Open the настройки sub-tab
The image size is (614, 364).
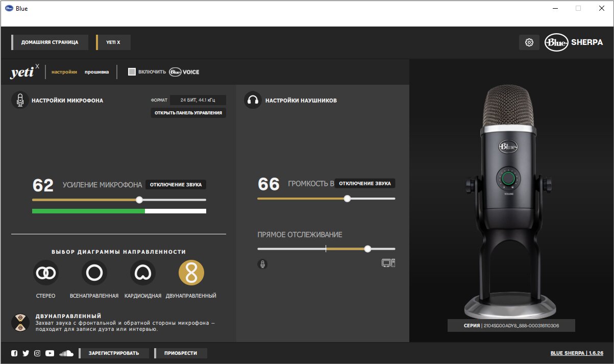(x=64, y=72)
